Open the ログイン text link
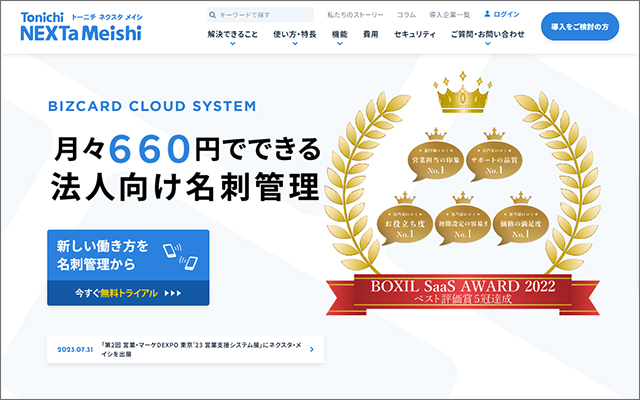640x400 pixels. pos(506,14)
